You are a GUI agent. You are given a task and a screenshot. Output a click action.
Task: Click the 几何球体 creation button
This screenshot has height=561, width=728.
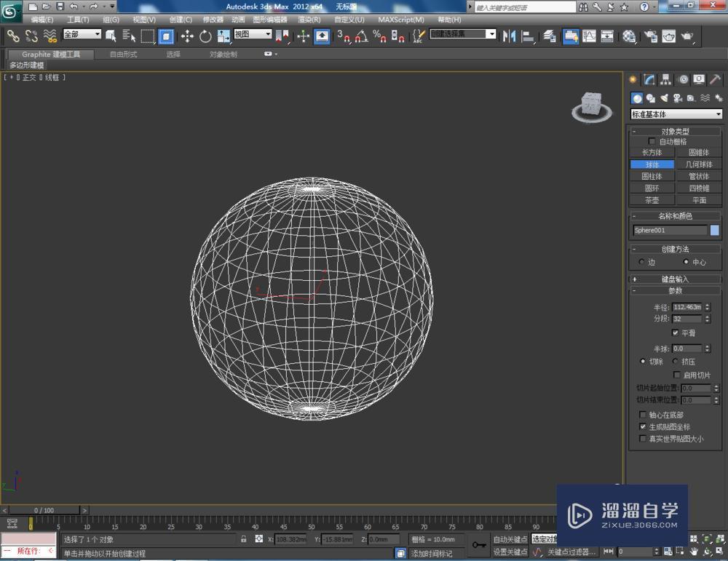[700, 164]
